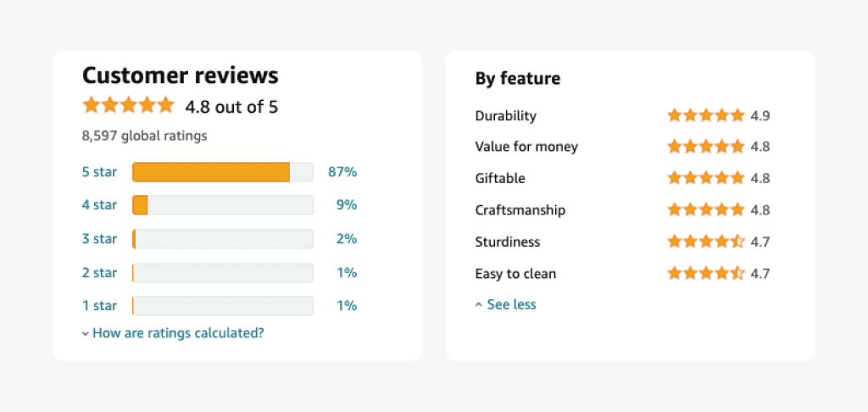
Task: Expand How are ratings calculated
Action: (x=178, y=333)
